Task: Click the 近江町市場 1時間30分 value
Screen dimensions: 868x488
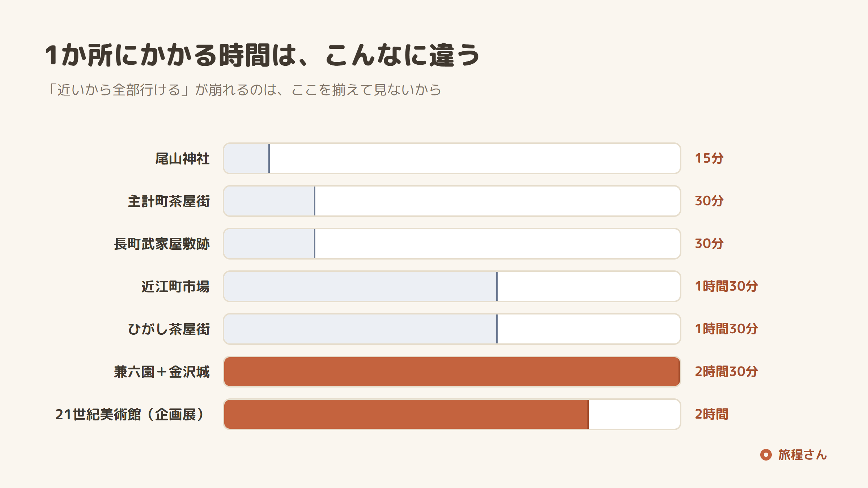Action: coord(726,286)
